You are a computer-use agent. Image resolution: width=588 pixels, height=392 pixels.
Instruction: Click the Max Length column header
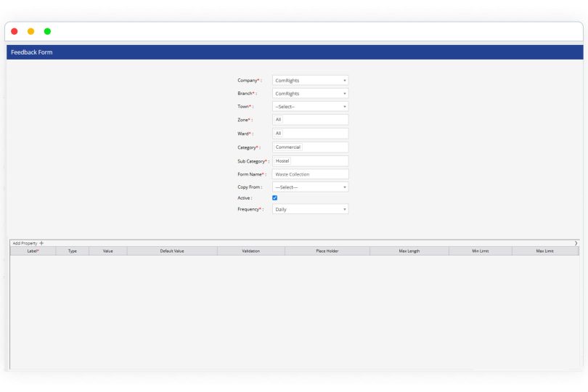(409, 251)
